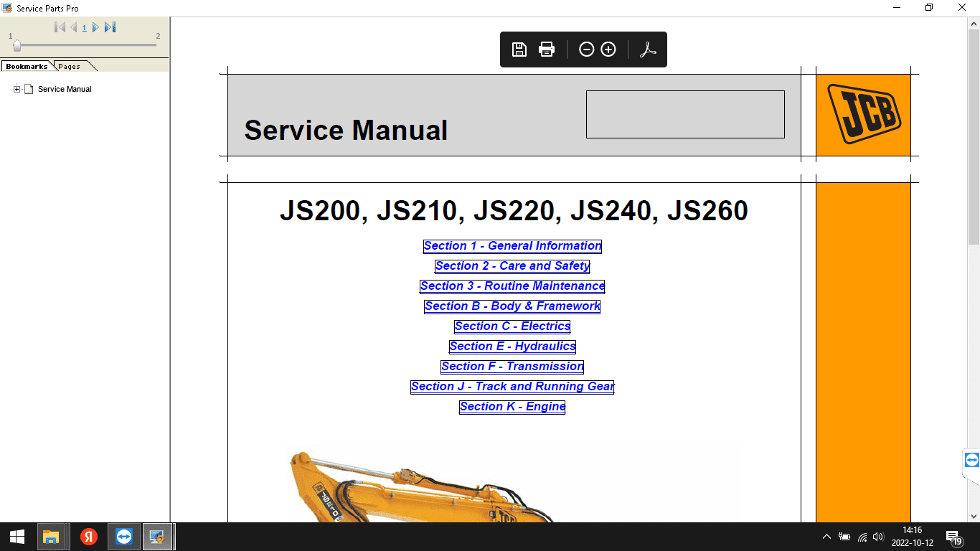Click the page navigation slider handle
This screenshot has height=551, width=980.
17,46
